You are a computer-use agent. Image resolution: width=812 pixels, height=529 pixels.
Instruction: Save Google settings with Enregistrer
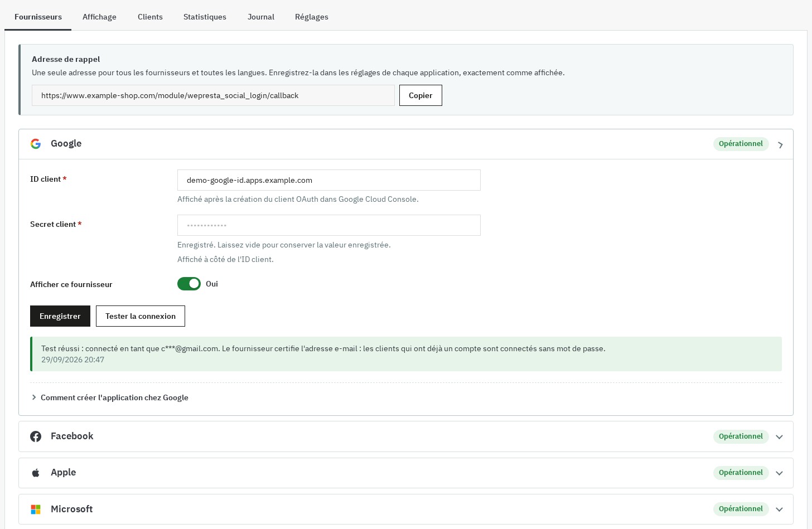[x=60, y=316]
